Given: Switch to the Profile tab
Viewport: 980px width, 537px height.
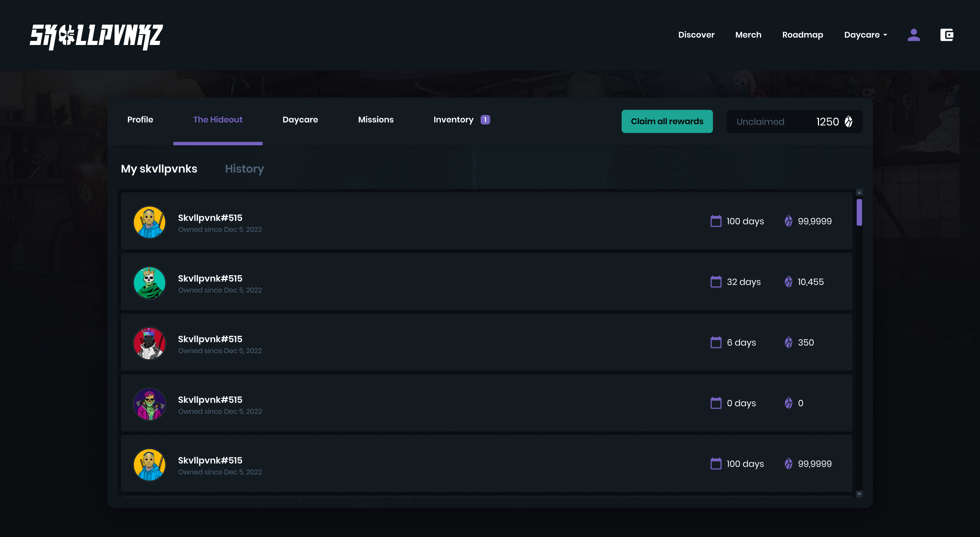Looking at the screenshot, I should pyautogui.click(x=140, y=119).
